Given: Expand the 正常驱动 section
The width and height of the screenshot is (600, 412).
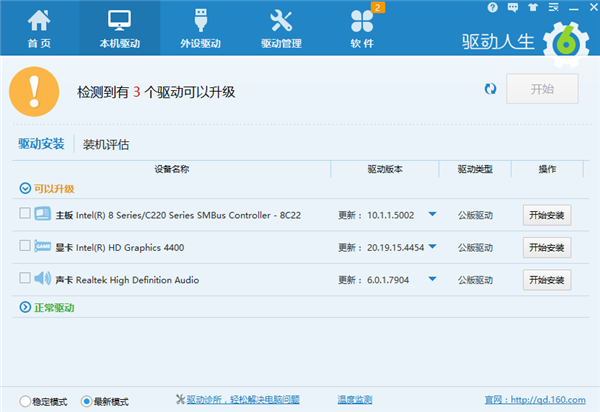Looking at the screenshot, I should (x=24, y=307).
